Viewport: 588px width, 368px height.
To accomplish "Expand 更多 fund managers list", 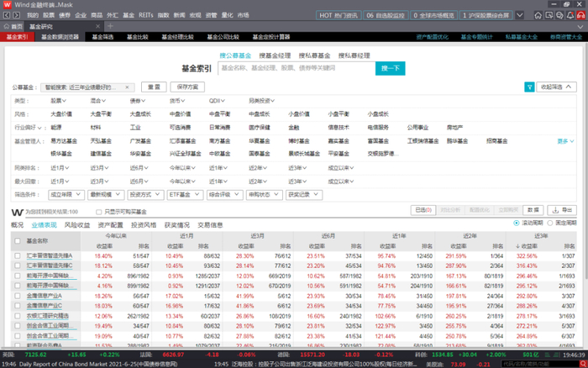I will pos(565,141).
